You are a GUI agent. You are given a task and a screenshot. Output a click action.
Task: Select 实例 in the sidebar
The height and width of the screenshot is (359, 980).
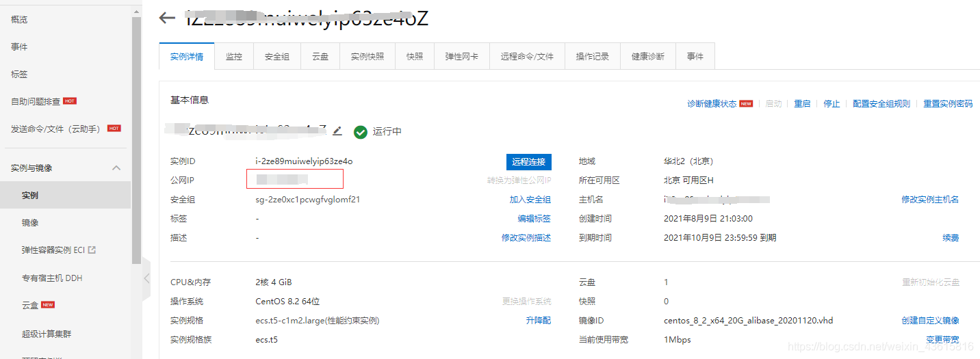click(x=66, y=195)
